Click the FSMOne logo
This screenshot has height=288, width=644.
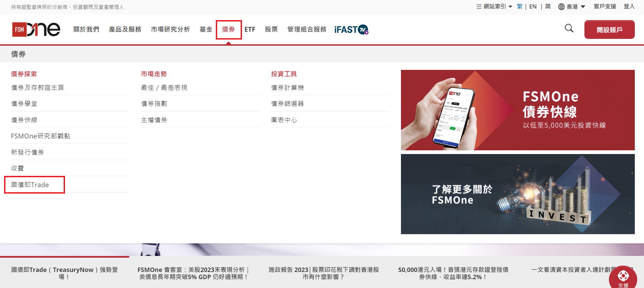(x=36, y=30)
